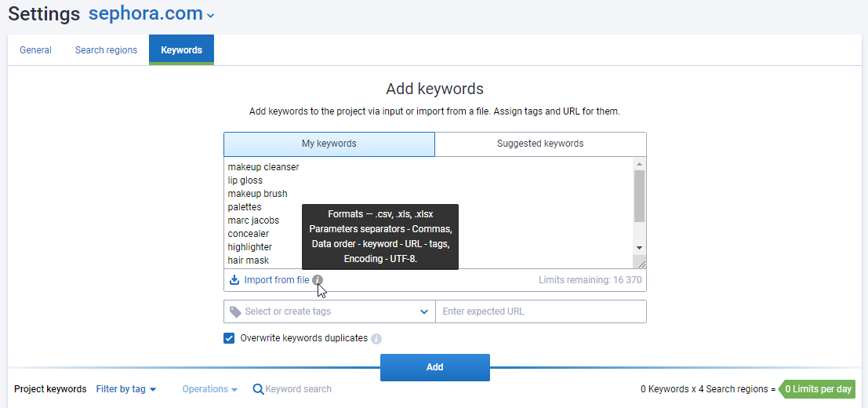
Task: Select the My keywords tab
Action: [329, 144]
